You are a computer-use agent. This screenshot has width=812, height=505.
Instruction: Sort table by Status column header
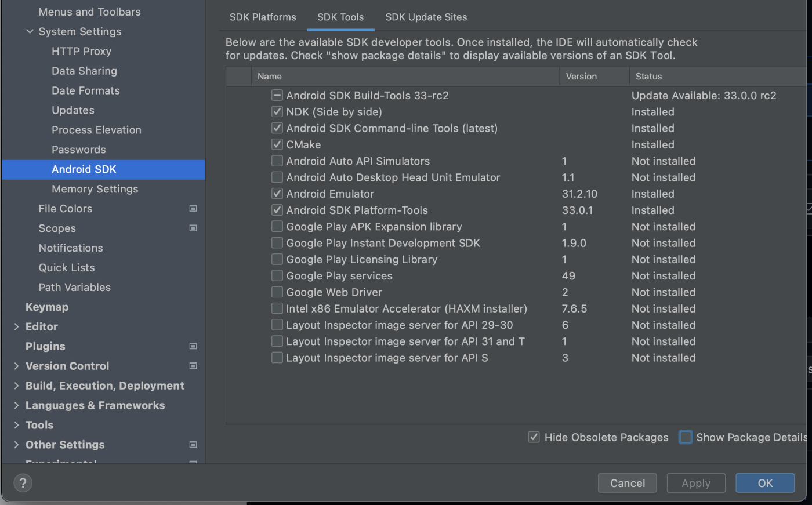coord(718,77)
